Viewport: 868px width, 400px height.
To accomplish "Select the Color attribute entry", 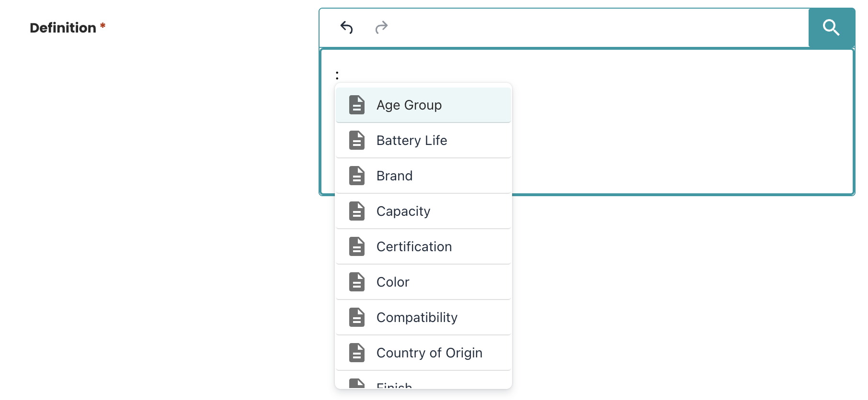I will pos(393,282).
